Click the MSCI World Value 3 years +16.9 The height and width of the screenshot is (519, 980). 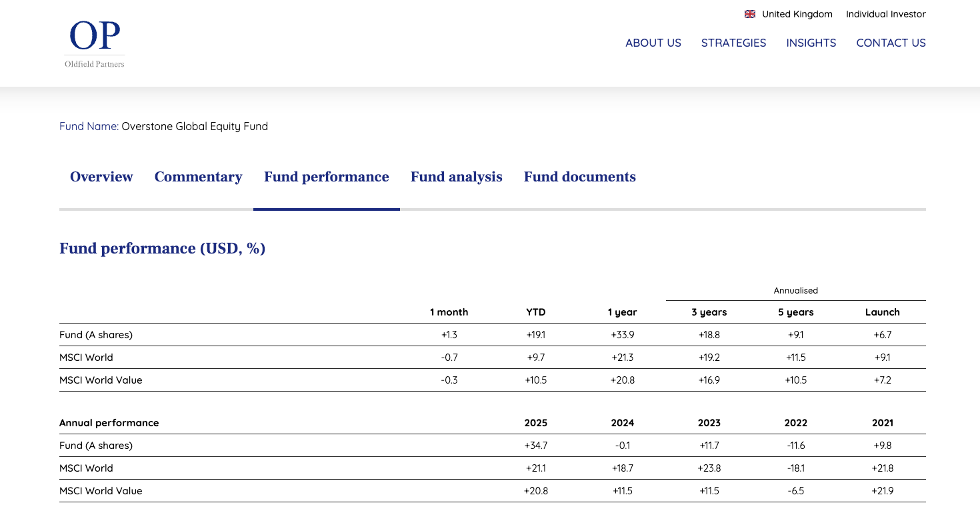click(x=709, y=380)
